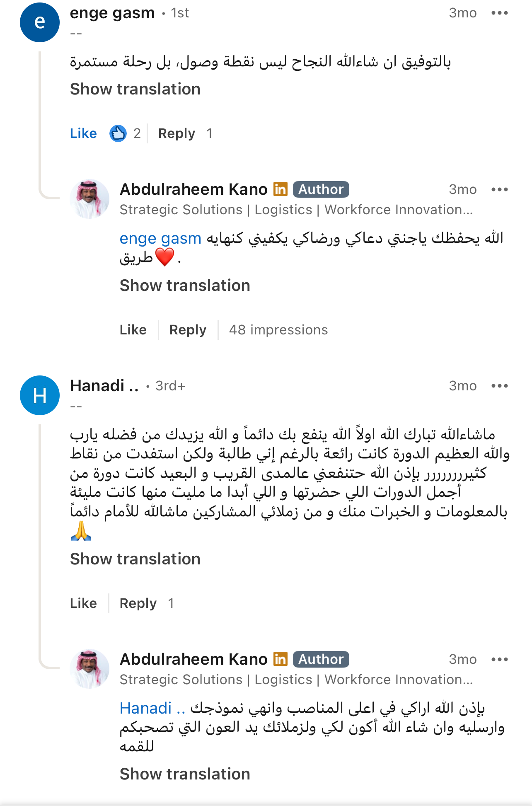Open the overflow menu on enge gasm's comment

coord(500,12)
